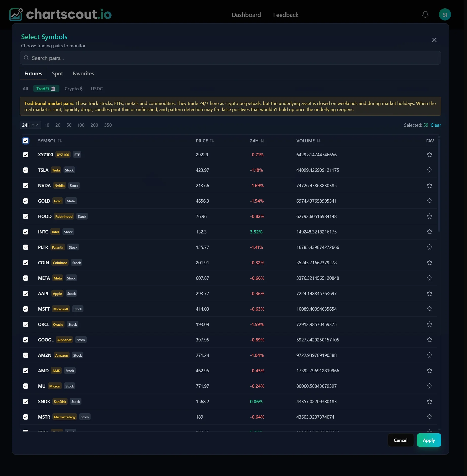The height and width of the screenshot is (476, 467).
Task: Click the SNDK price 1568.2
Action: [x=202, y=401]
